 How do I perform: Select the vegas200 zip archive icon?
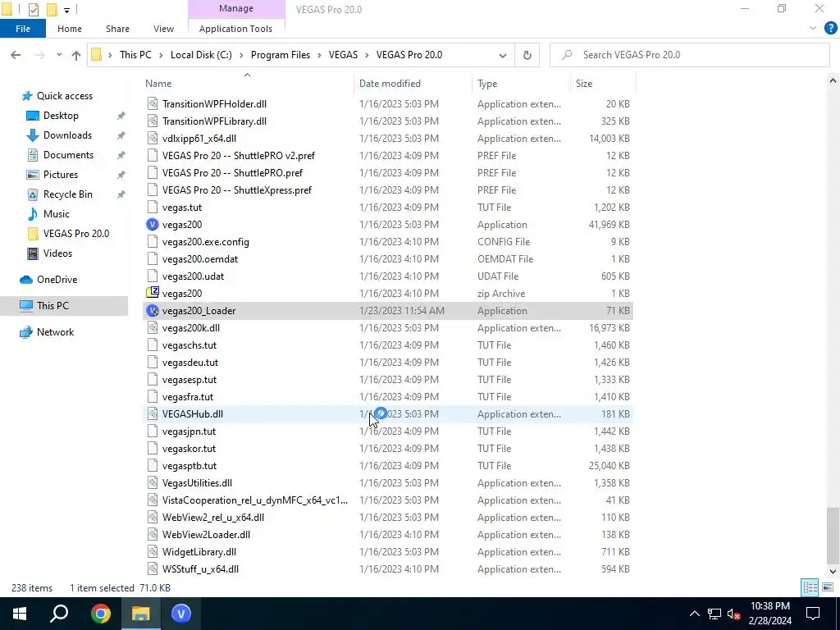[153, 293]
